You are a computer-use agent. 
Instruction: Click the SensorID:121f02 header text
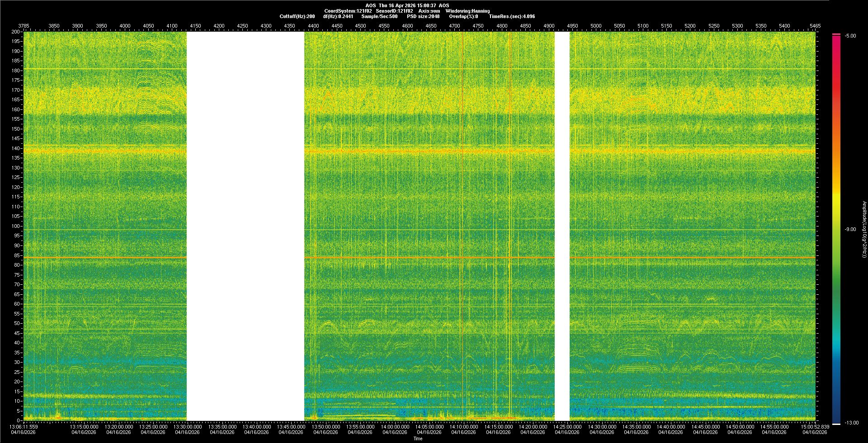click(x=394, y=11)
